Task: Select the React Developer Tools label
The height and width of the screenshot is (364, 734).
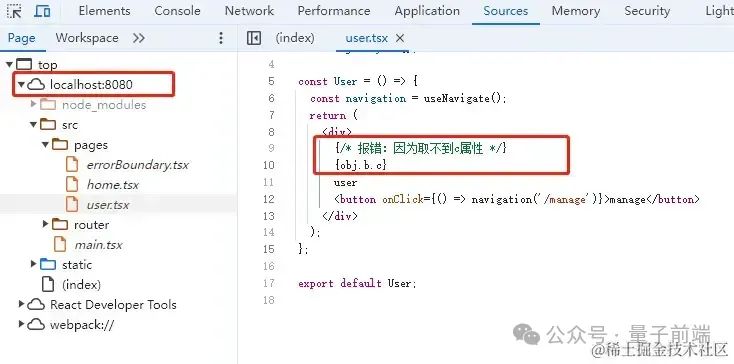Action: click(113, 305)
